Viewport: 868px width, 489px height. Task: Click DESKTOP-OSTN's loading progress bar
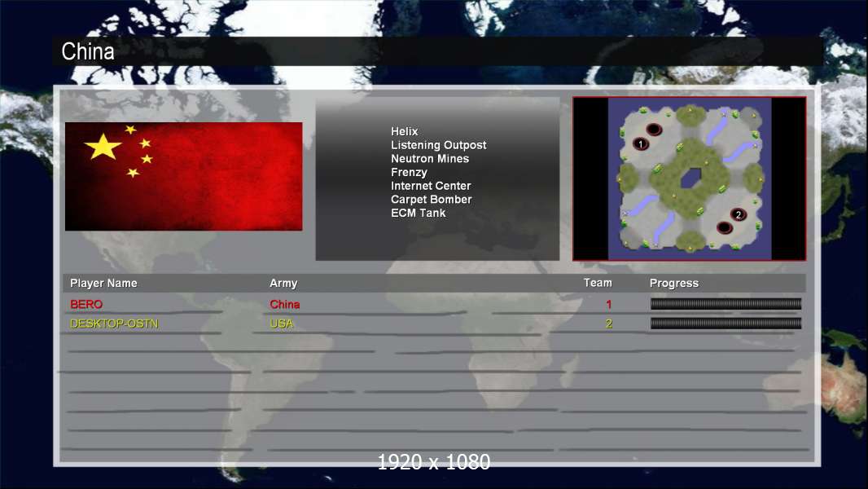(726, 324)
